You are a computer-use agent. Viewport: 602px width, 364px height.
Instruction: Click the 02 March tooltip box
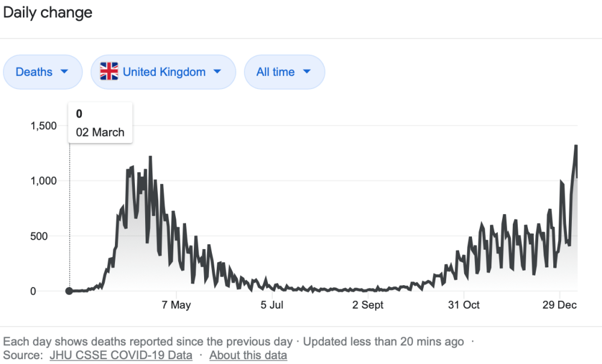pyautogui.click(x=100, y=123)
